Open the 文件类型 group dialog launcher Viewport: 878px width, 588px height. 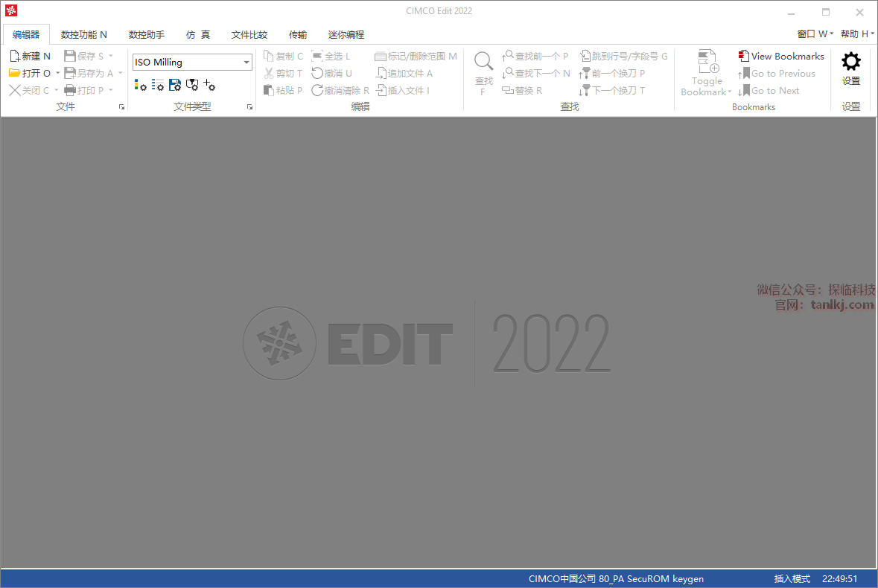click(x=249, y=107)
